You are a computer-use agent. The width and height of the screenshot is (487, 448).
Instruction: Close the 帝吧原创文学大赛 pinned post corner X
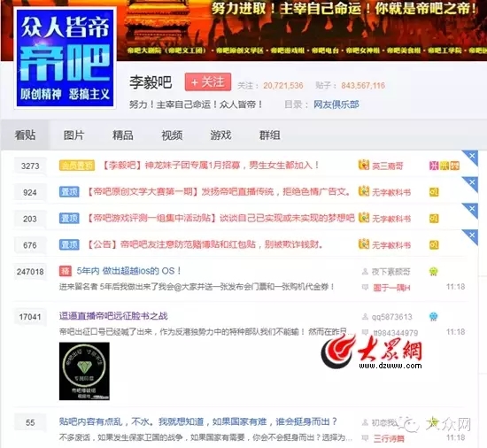pyautogui.click(x=472, y=182)
